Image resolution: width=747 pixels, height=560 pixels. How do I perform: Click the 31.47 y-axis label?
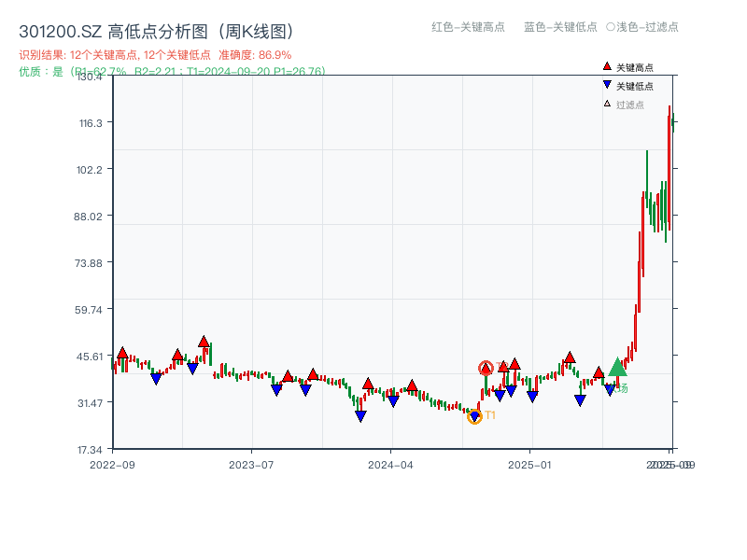90,403
